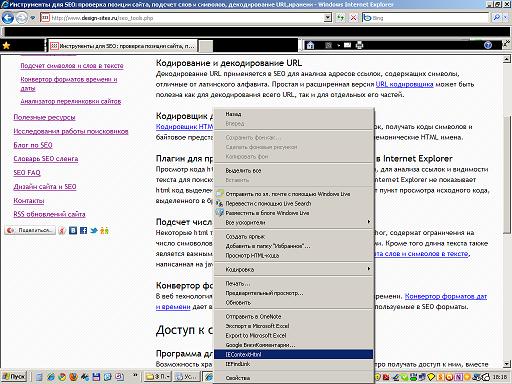Choose translate with Live Search entry
Viewport: 512px width, 384px height.
293,203
